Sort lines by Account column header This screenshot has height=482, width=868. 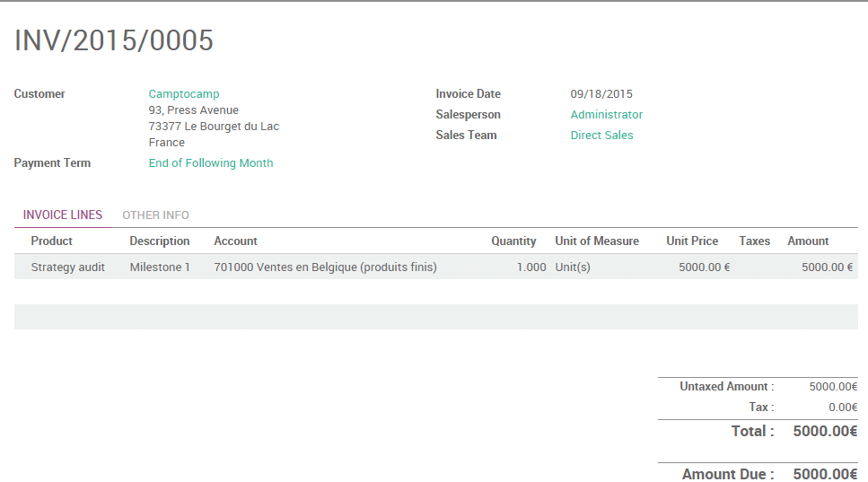(x=236, y=241)
